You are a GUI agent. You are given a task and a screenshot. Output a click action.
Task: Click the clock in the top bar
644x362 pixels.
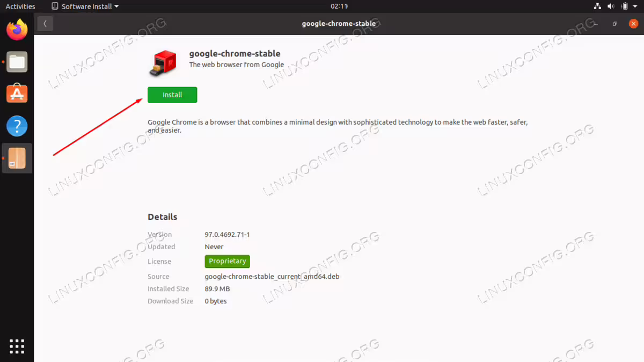click(x=339, y=6)
